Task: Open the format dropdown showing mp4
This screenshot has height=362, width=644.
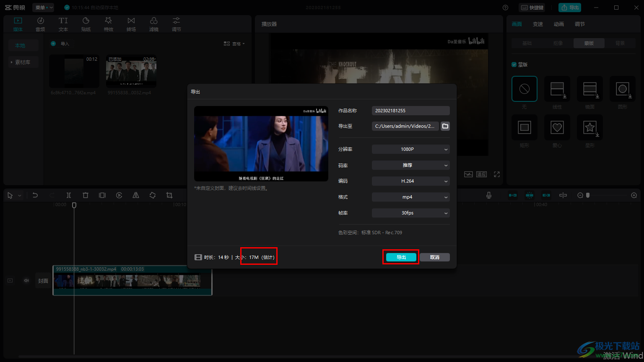Action: pyautogui.click(x=411, y=197)
